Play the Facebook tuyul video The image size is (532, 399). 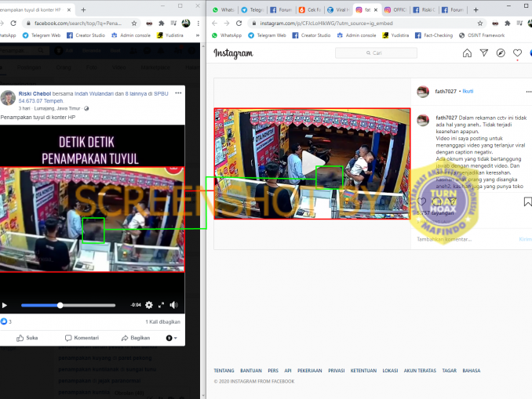click(x=5, y=305)
